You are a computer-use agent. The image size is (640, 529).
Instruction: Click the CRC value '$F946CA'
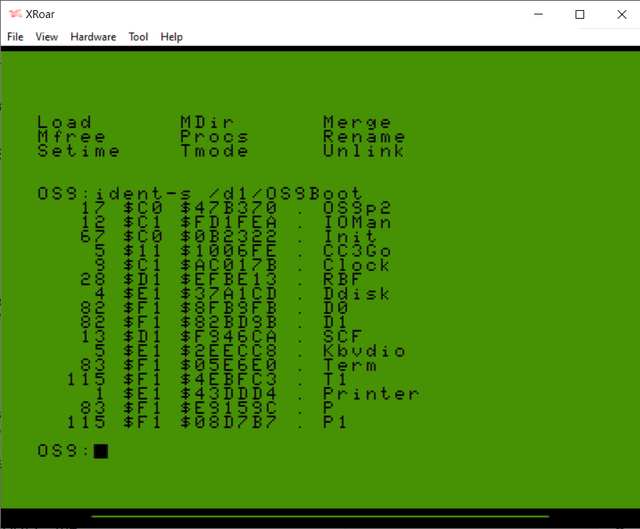(x=229, y=336)
